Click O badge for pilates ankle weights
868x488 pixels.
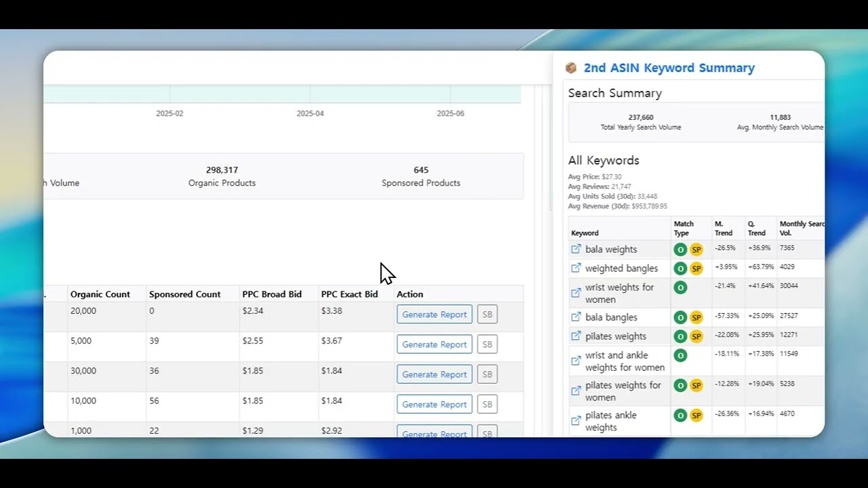pos(680,415)
